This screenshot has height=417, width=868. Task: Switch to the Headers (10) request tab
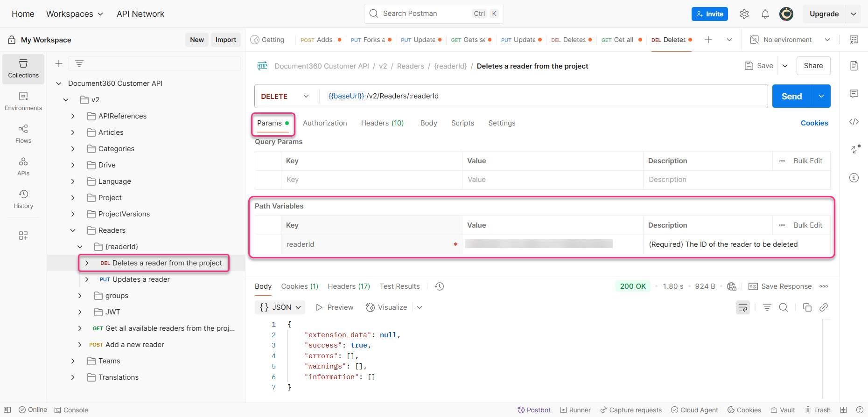click(382, 123)
